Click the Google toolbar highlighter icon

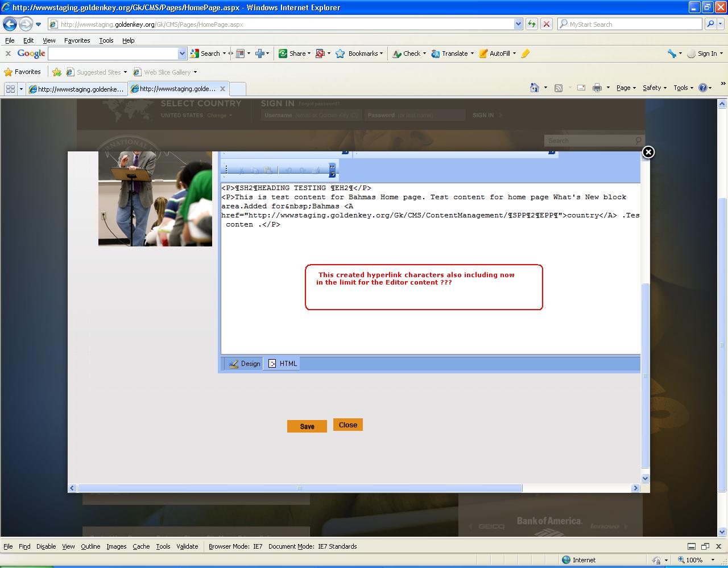[526, 53]
